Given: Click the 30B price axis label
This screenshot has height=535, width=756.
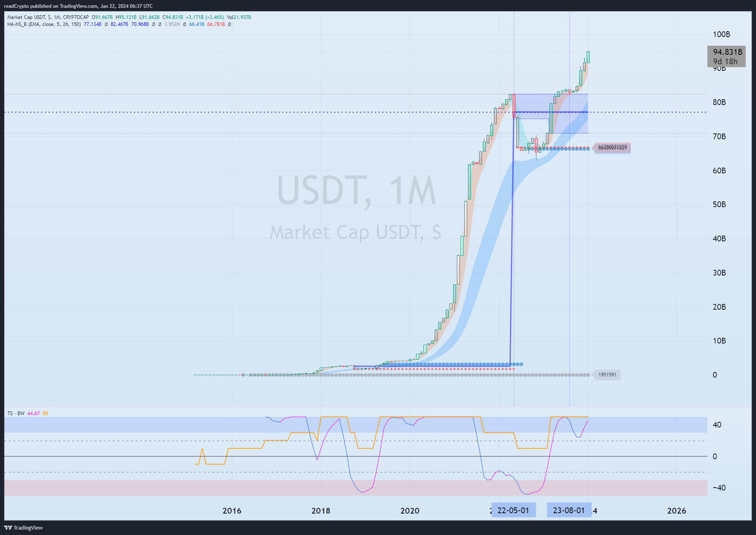Looking at the screenshot, I should click(x=719, y=273).
